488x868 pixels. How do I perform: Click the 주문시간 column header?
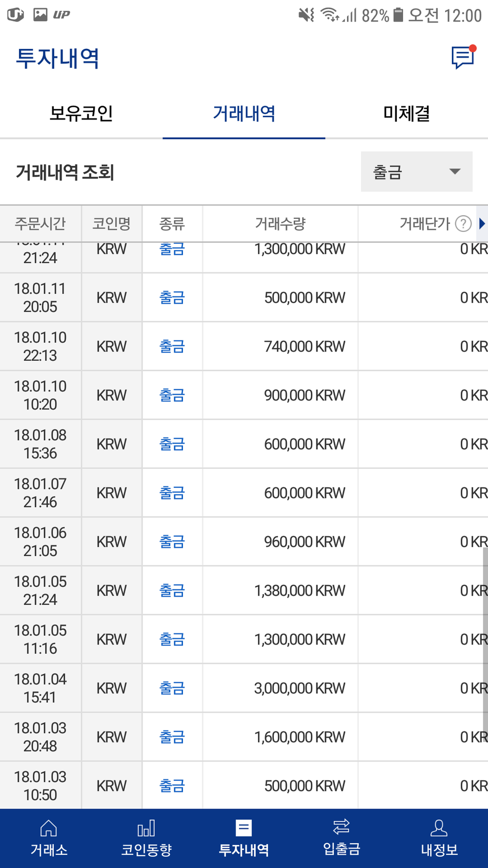click(x=40, y=224)
